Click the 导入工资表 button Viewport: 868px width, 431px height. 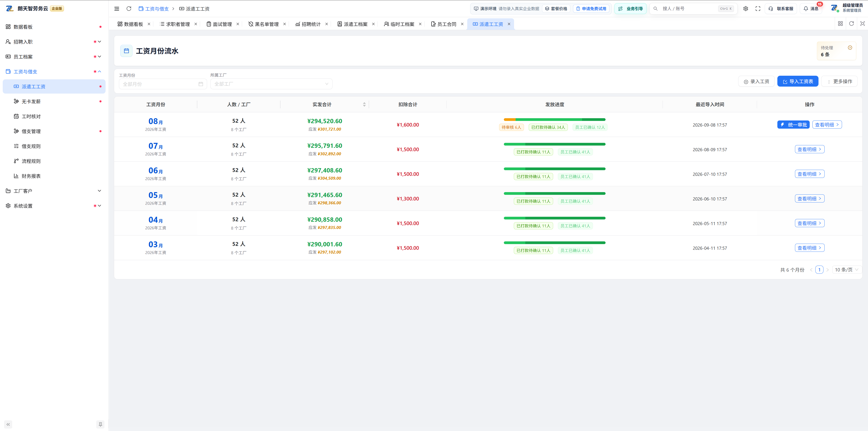click(x=797, y=82)
